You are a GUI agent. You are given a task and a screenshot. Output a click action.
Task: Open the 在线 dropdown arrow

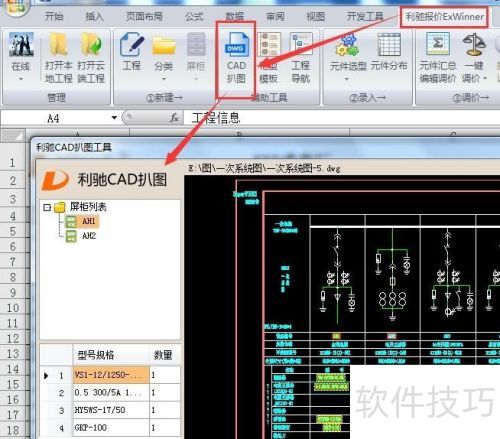[21, 79]
